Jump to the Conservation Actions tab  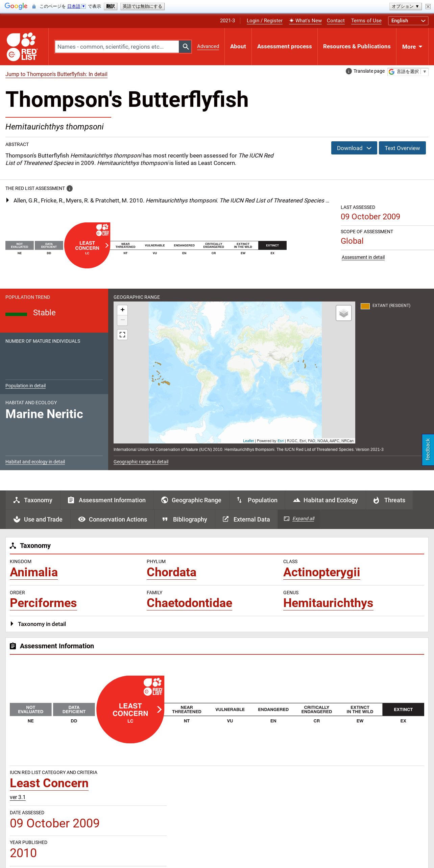[x=113, y=520]
